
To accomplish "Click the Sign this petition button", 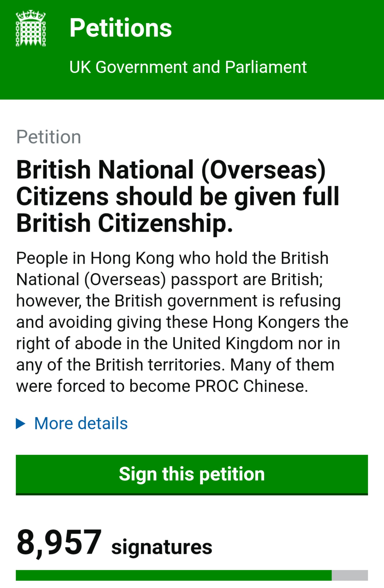I will tap(192, 475).
